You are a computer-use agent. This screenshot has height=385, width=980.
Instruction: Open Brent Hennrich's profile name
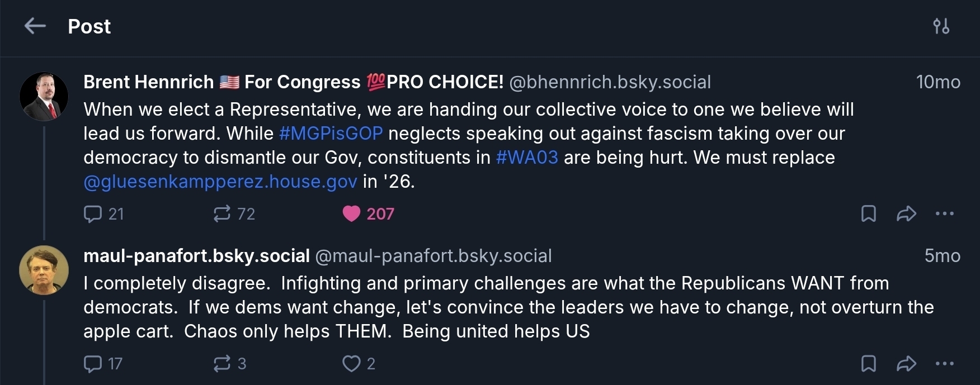click(x=148, y=82)
